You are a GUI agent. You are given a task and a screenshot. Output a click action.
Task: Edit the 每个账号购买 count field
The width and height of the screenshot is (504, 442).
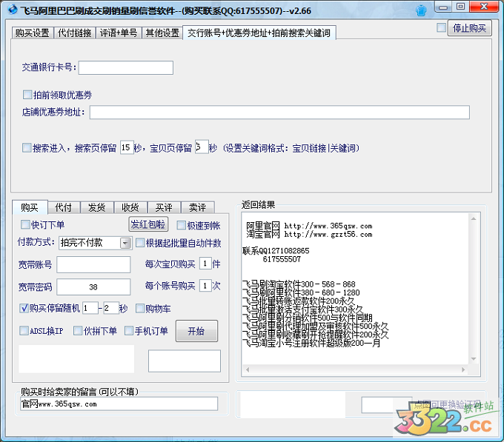click(x=205, y=285)
